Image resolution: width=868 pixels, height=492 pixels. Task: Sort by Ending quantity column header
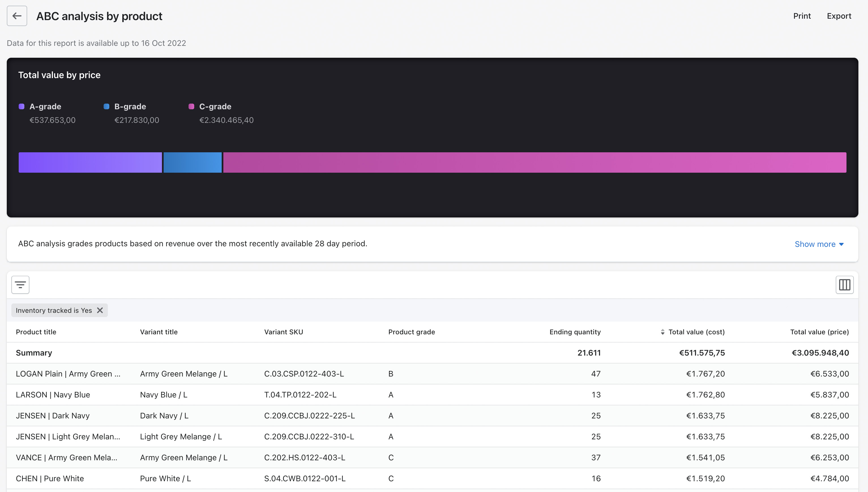575,332
